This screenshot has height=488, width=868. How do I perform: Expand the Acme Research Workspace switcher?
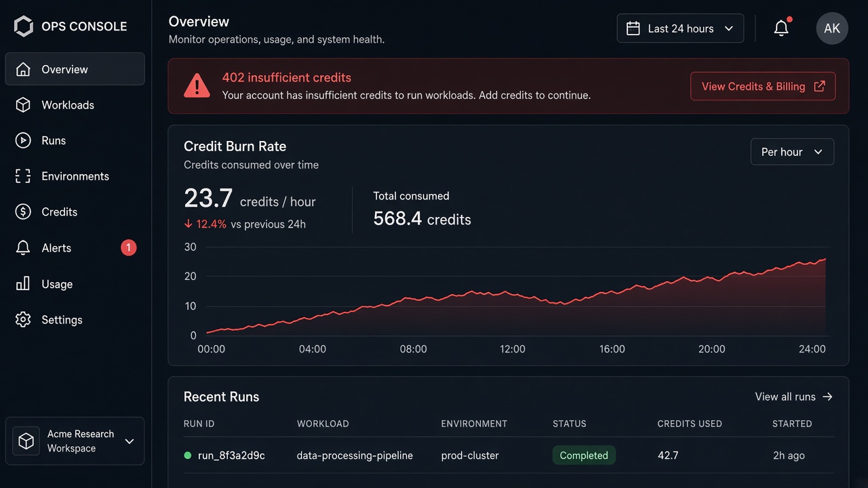[75, 441]
